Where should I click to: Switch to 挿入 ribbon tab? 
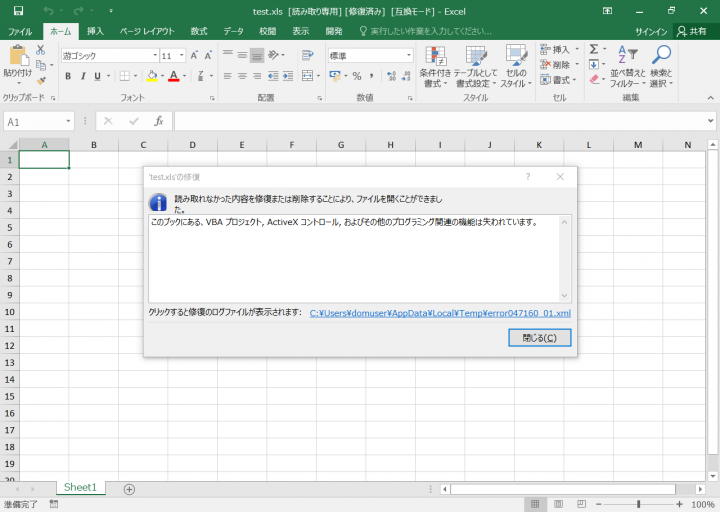tap(95, 31)
